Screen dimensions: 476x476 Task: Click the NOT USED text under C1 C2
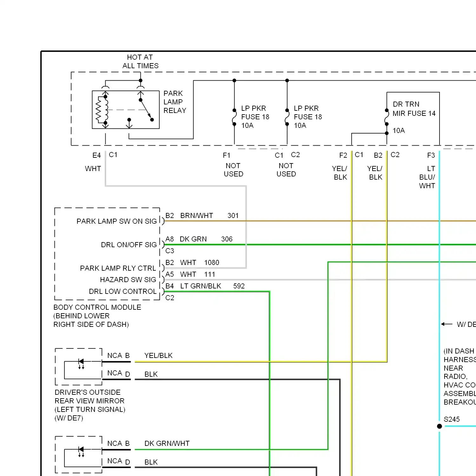(x=286, y=170)
